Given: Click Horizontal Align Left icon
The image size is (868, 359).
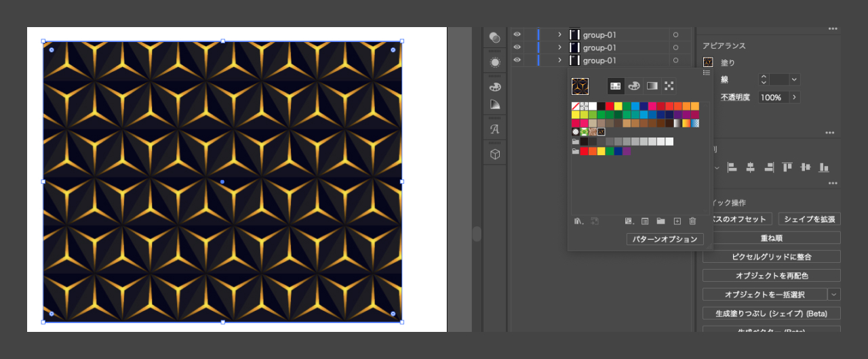Looking at the screenshot, I should (732, 167).
